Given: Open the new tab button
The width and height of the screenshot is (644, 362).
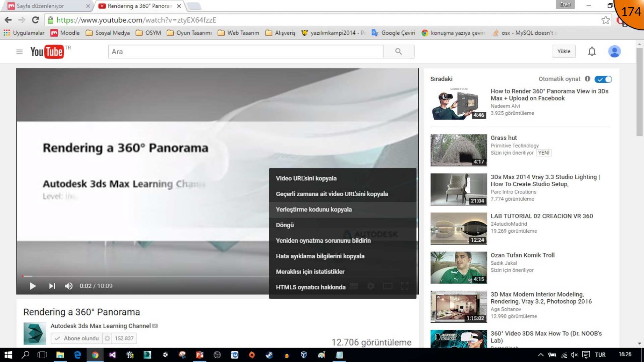Looking at the screenshot, I should click(x=194, y=6).
